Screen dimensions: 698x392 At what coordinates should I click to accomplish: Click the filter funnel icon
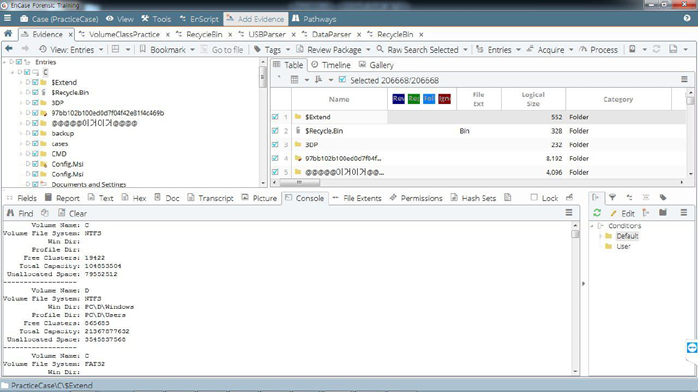(613, 197)
